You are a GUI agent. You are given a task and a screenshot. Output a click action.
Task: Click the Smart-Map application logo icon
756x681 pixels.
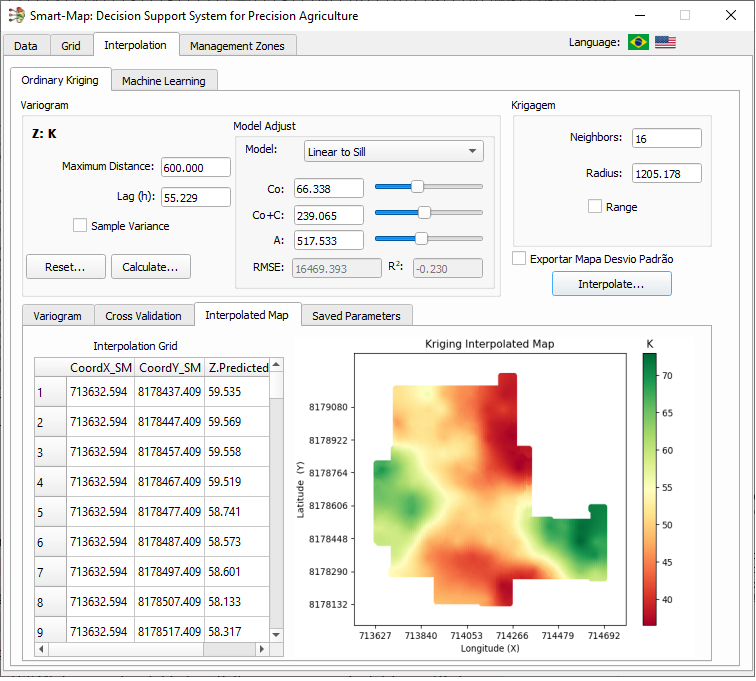pyautogui.click(x=16, y=15)
